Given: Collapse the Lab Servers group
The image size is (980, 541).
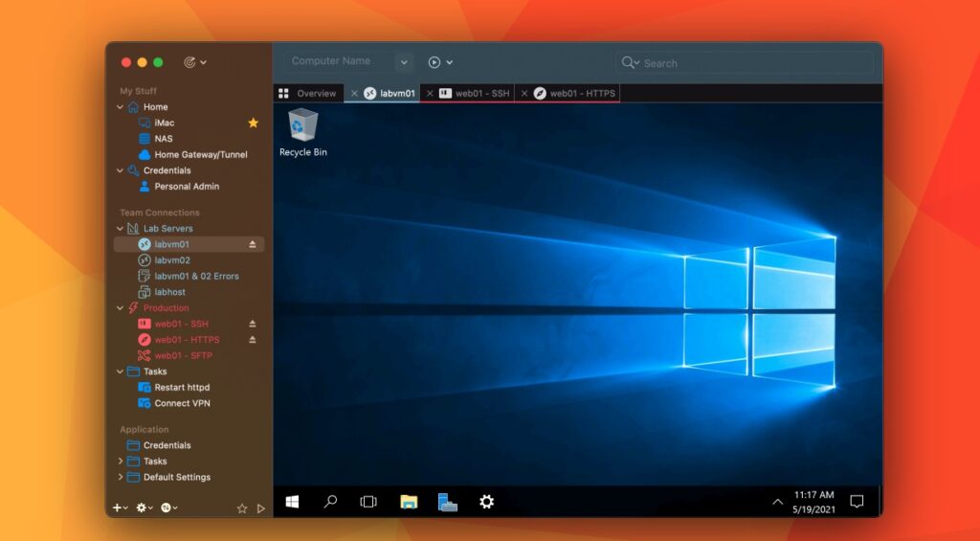Looking at the screenshot, I should point(120,229).
